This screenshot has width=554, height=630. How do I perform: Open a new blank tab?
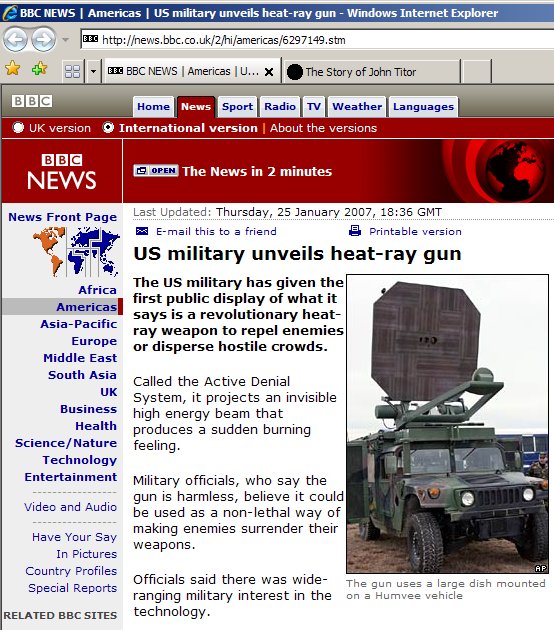coord(476,72)
